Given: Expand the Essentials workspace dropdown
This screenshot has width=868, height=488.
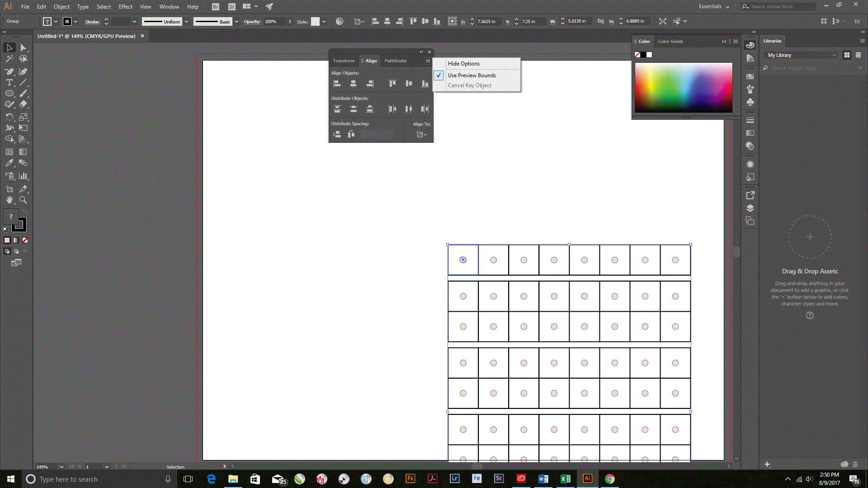Looking at the screenshot, I should (x=714, y=6).
